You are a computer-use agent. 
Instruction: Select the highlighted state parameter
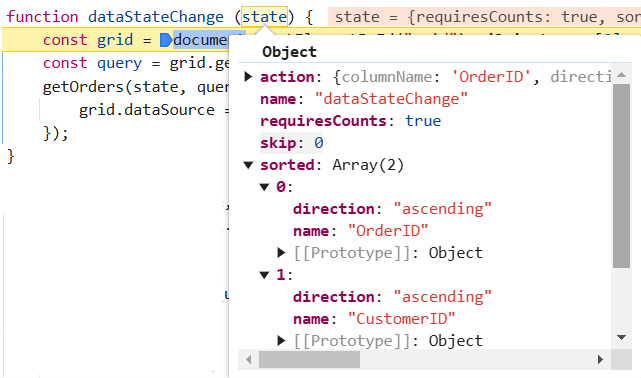coord(264,17)
